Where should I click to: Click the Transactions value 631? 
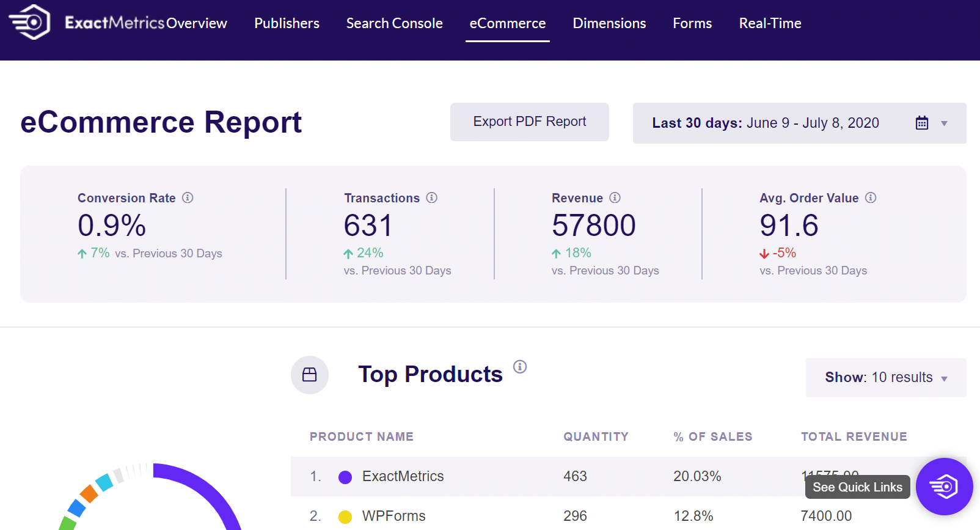pos(368,226)
